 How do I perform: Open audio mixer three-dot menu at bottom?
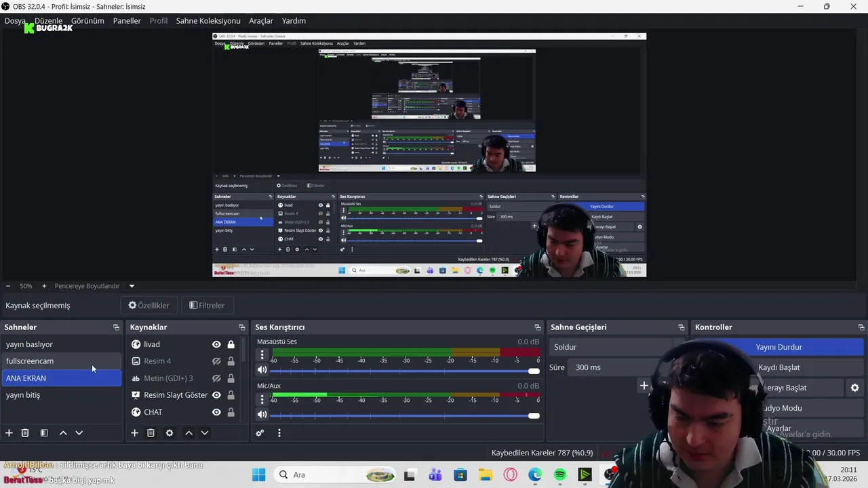pyautogui.click(x=279, y=433)
